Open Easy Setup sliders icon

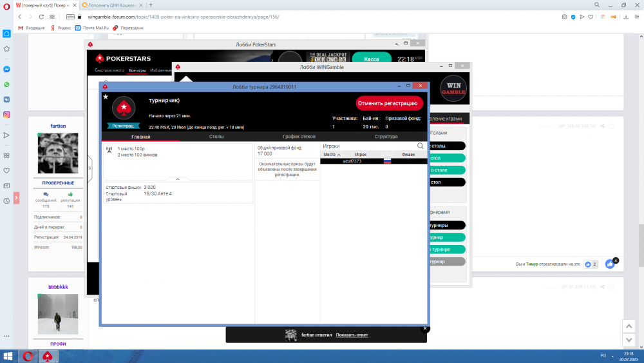637,17
